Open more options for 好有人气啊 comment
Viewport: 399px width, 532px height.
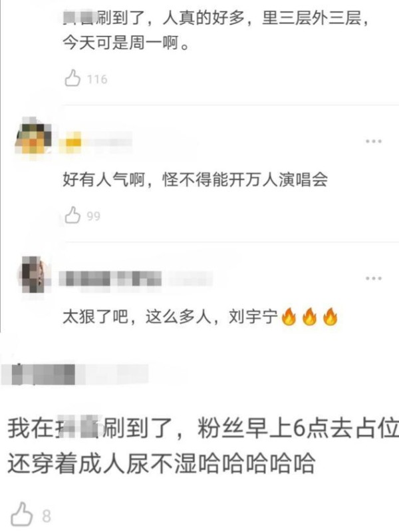click(374, 141)
